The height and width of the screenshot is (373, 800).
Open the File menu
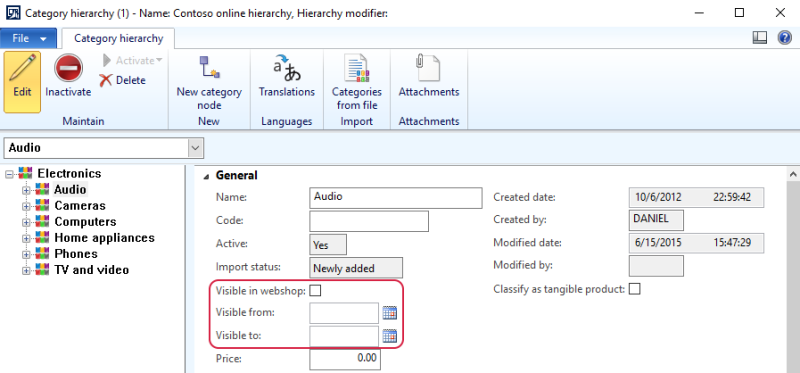[29, 38]
